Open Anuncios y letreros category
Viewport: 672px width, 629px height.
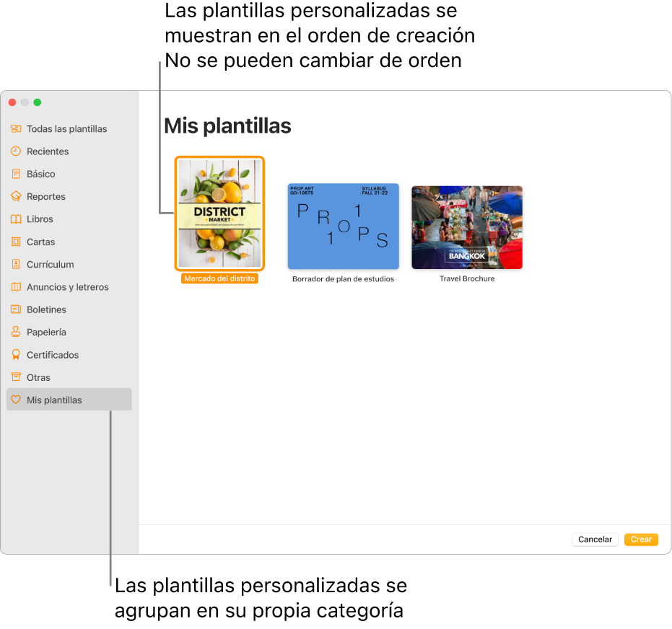(68, 287)
